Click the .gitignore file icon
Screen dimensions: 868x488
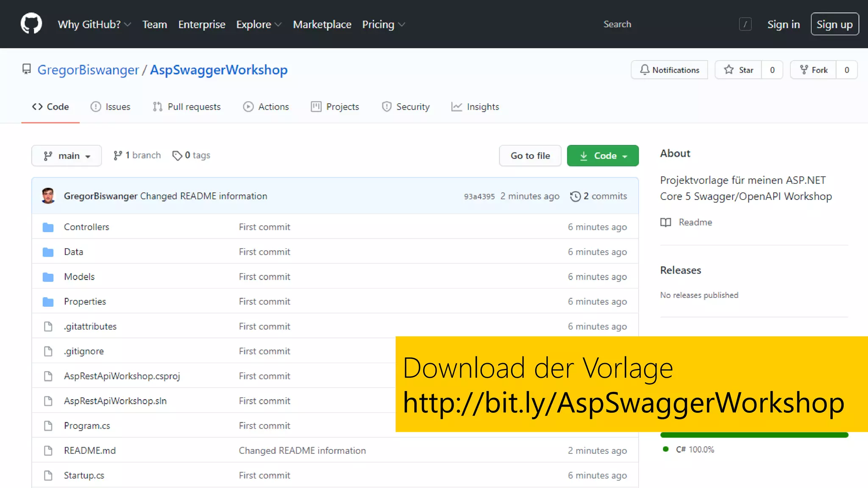click(x=48, y=351)
